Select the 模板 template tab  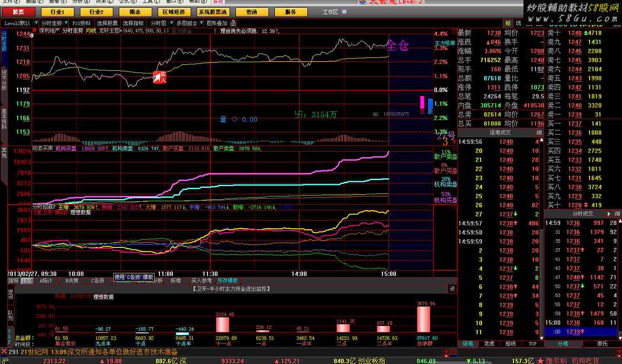click(27, 281)
